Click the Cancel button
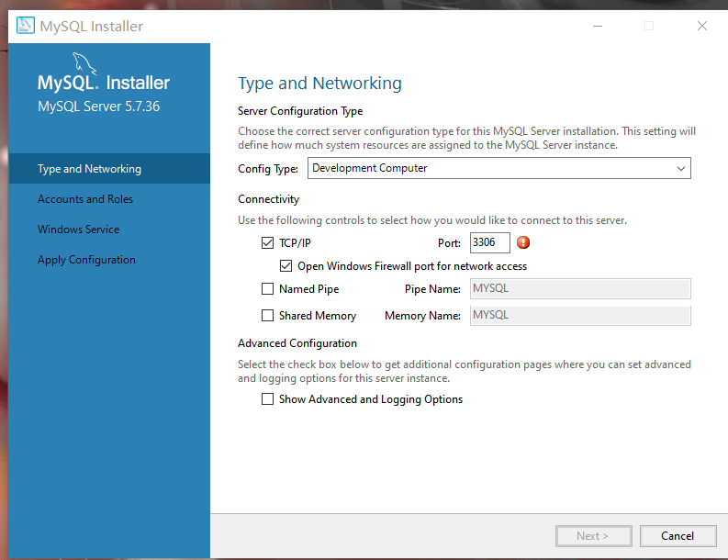This screenshot has width=728, height=560. pos(678,536)
